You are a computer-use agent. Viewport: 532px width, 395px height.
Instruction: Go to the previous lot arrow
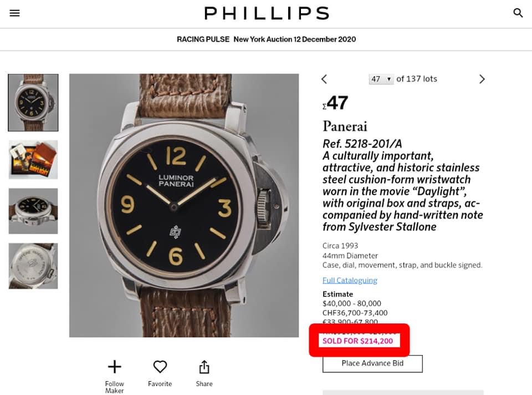pos(324,79)
